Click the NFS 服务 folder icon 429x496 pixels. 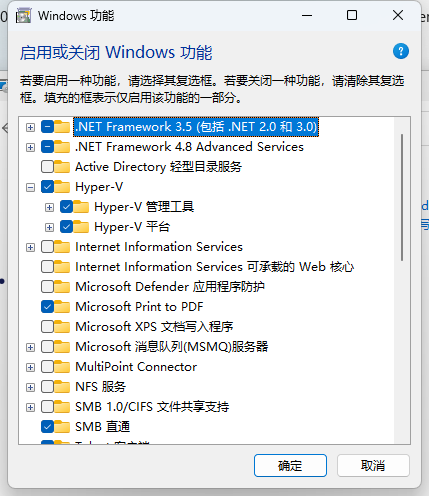click(x=62, y=387)
